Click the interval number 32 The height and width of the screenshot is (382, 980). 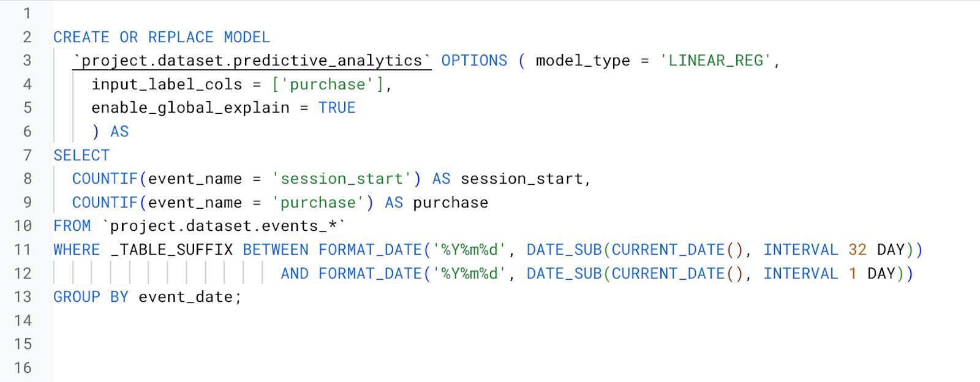(858, 250)
